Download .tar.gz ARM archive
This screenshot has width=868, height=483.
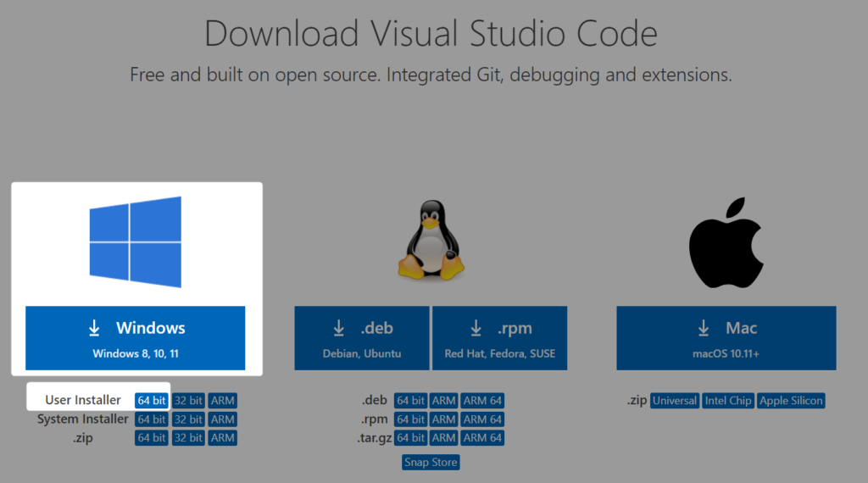[x=444, y=437]
